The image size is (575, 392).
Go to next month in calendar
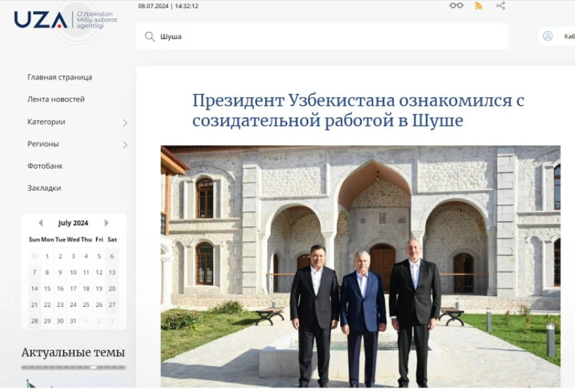107,223
